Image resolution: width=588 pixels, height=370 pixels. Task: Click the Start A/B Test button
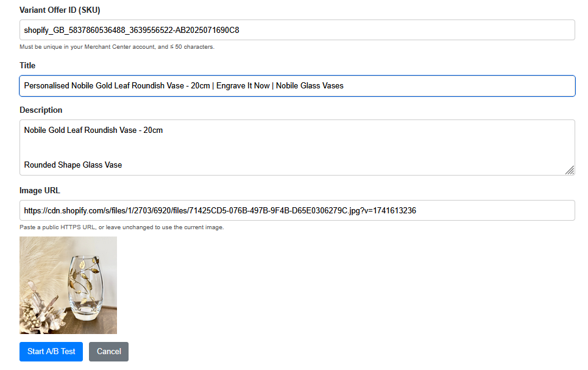coord(51,352)
